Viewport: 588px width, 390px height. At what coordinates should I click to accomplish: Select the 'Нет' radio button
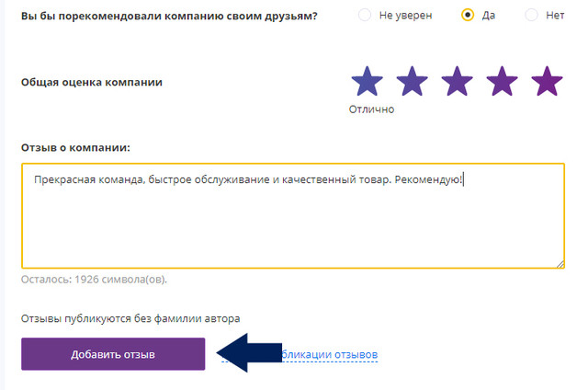[x=531, y=15]
